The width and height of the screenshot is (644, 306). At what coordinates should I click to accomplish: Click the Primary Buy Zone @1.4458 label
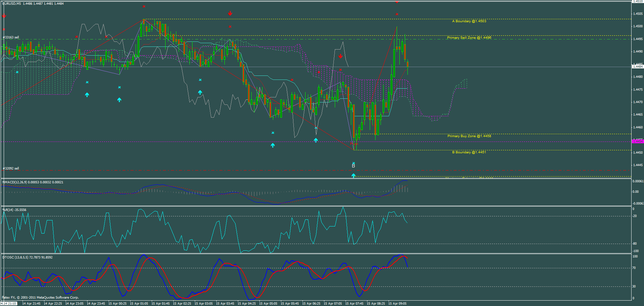(469, 136)
